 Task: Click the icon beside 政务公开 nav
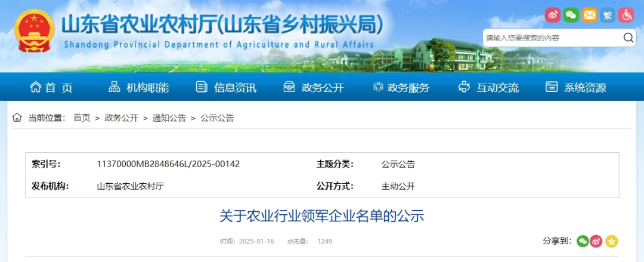point(290,87)
